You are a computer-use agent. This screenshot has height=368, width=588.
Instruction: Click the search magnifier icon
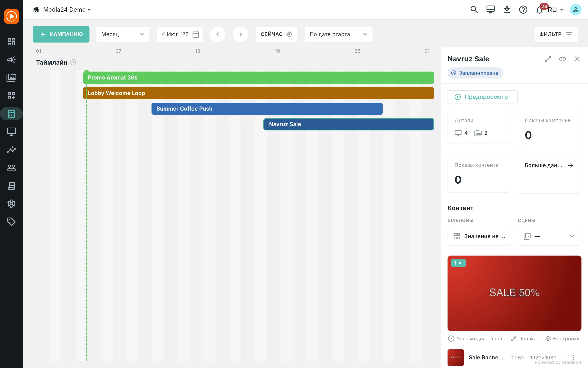474,10
